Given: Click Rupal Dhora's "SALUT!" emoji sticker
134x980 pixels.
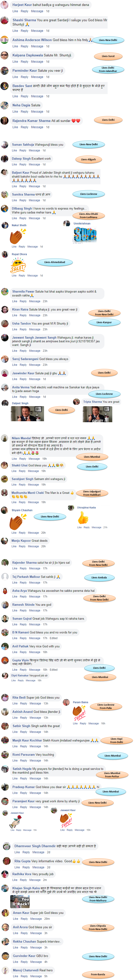Looking at the screenshot, I should 17,265.
